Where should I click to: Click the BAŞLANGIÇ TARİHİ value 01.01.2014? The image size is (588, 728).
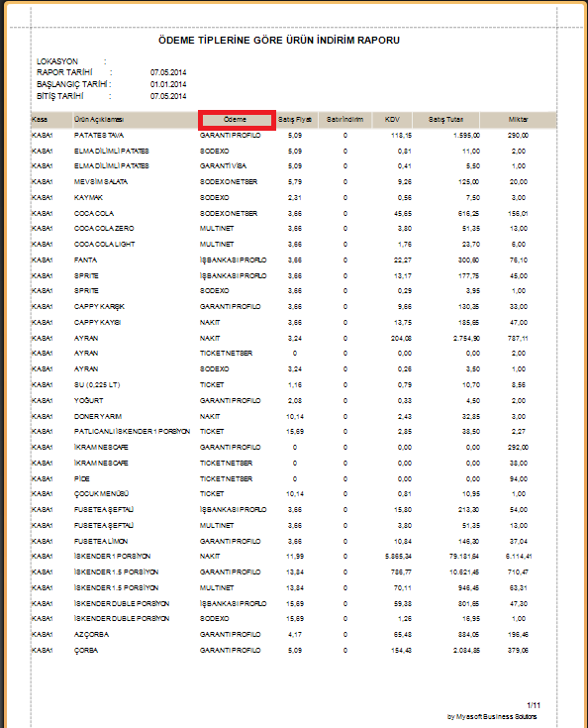click(168, 84)
